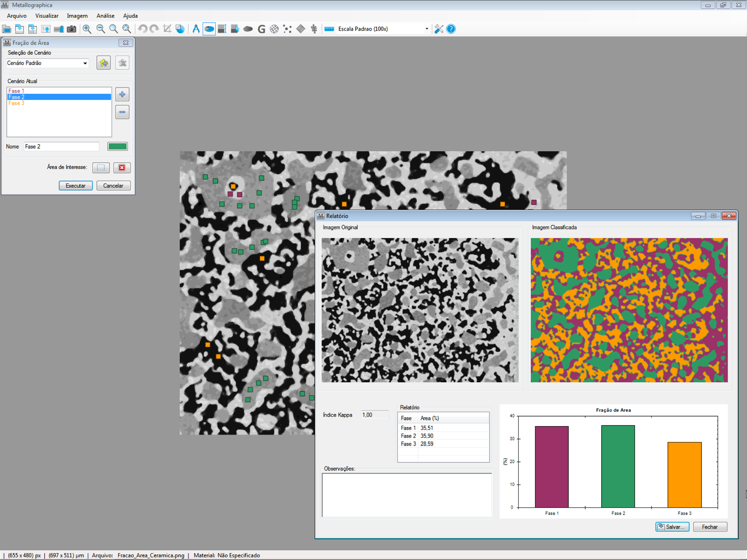Click the Fase 2 area value 35,90

point(427,436)
